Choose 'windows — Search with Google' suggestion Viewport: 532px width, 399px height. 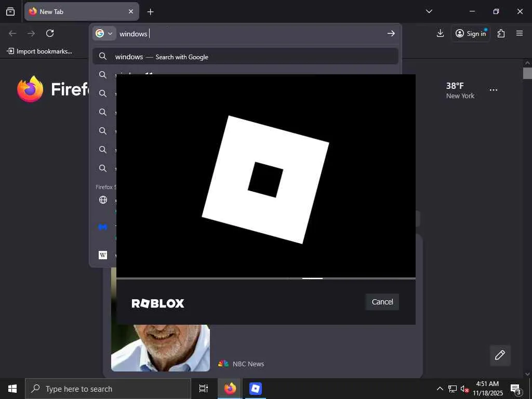[x=245, y=57]
